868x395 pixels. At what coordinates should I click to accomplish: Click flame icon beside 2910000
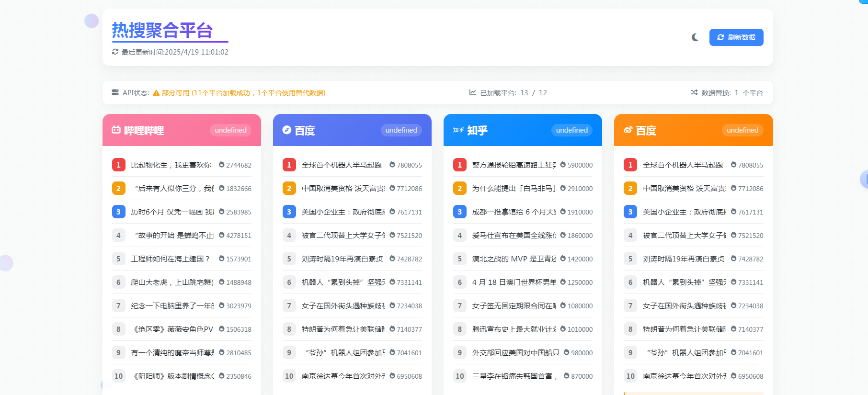coord(563,188)
